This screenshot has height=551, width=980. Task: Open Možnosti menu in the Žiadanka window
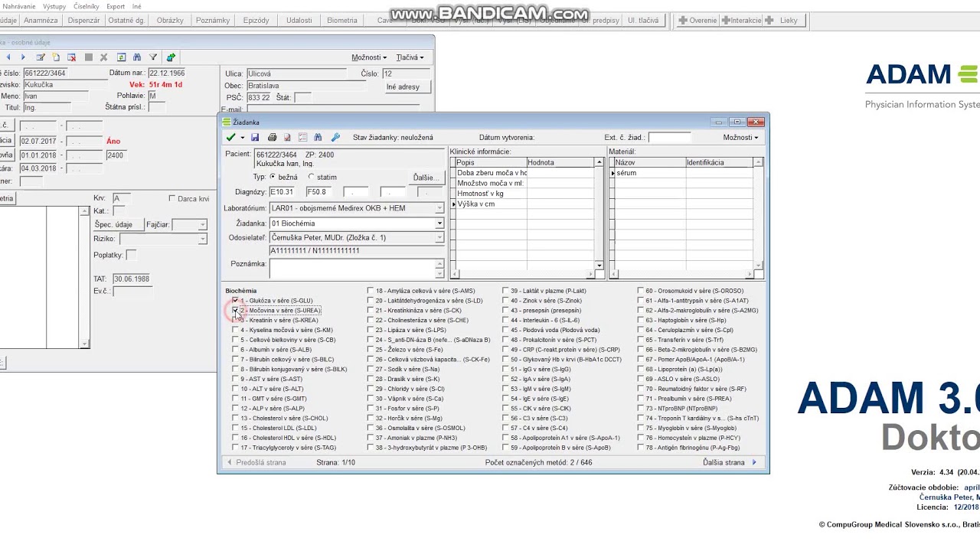740,138
